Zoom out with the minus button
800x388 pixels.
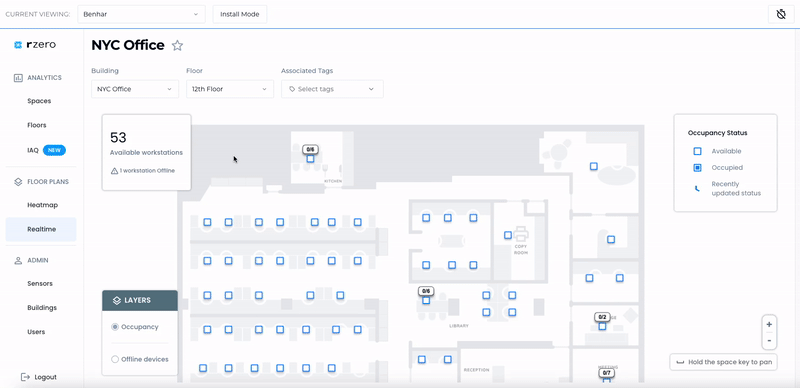(x=769, y=341)
